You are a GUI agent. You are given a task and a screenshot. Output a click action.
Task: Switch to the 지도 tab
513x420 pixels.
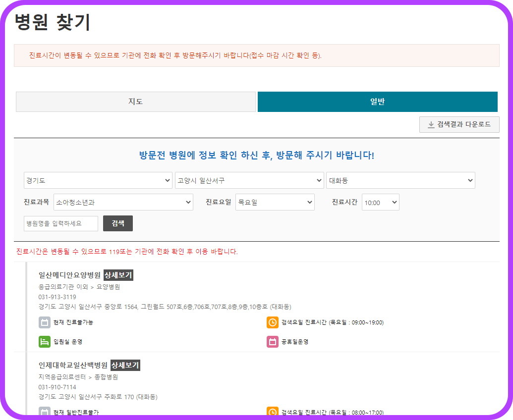coord(135,102)
